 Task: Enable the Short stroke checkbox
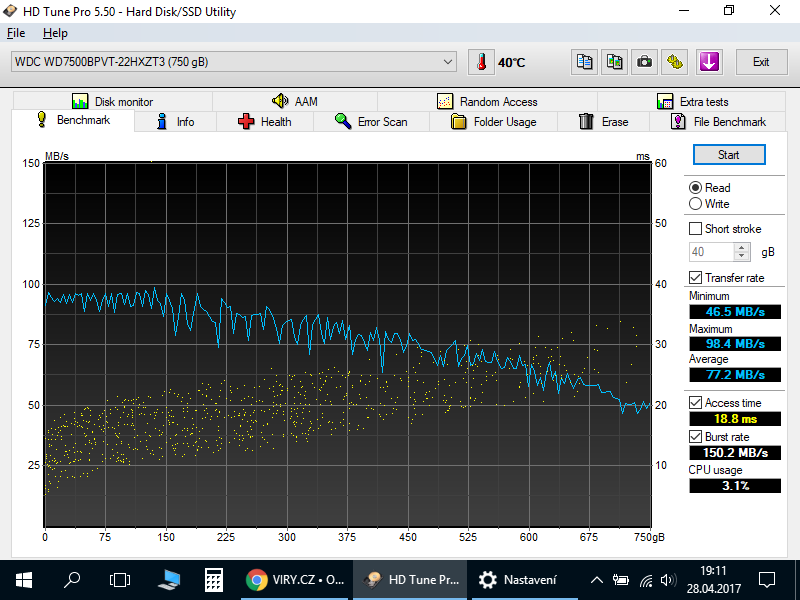695,229
